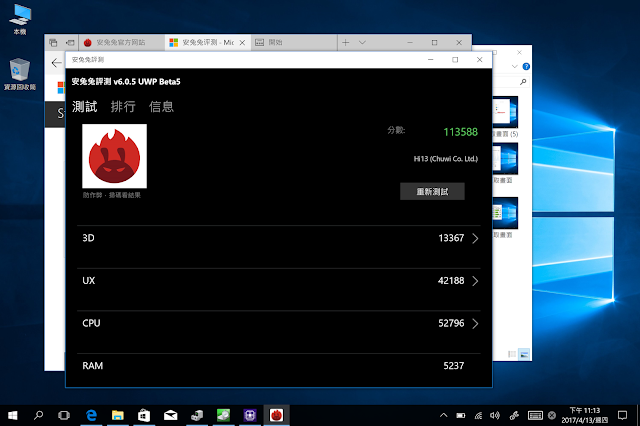Click Edge's show set-aside tabs icon
Screen dimensions: 640x426
point(53,42)
